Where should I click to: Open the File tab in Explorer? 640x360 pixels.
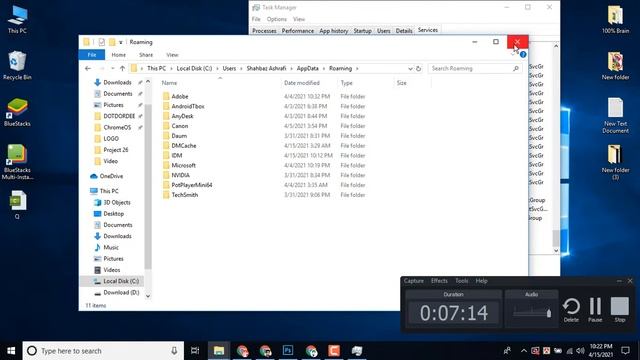click(92, 55)
